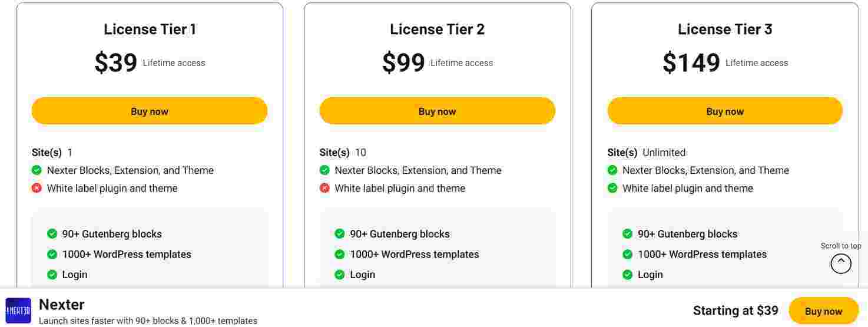Click the green check beside Nexter Blocks in Tier 2
868x327 pixels.
pos(324,170)
